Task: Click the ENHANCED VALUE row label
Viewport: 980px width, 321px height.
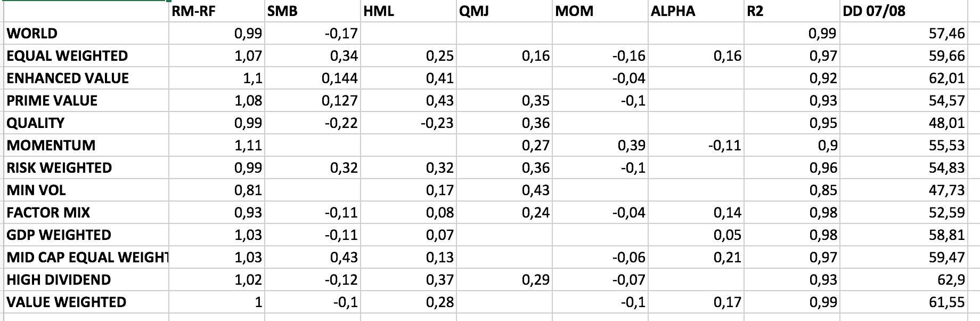Action: [x=85, y=78]
